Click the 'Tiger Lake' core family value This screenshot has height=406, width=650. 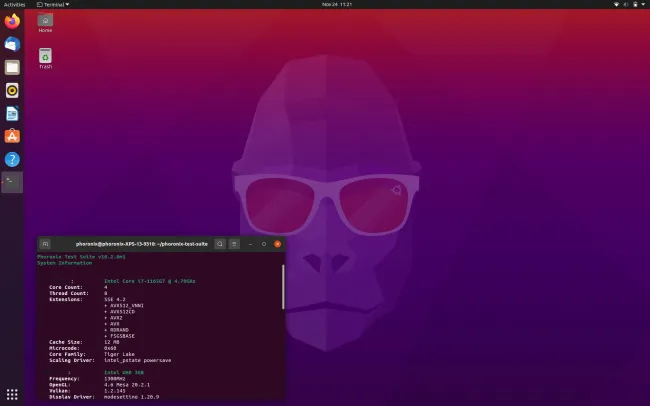(119, 354)
